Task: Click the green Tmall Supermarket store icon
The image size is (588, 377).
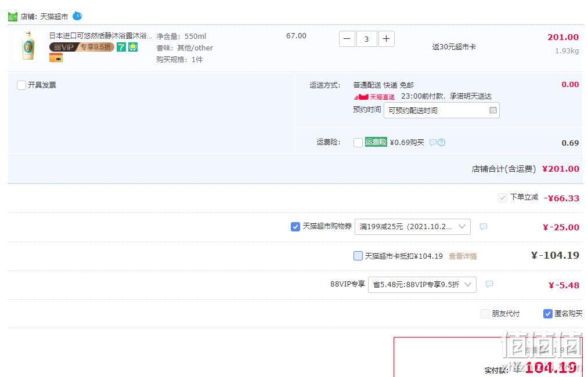Action: [13, 16]
